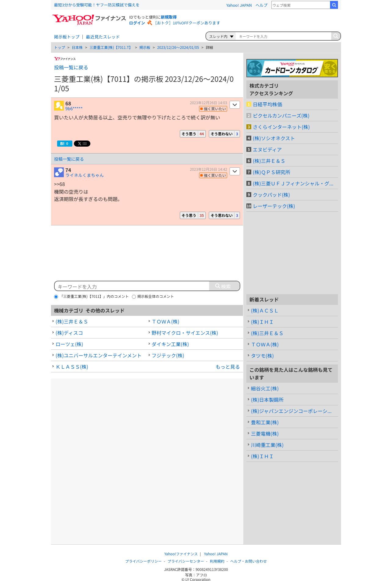The image size is (392, 581).
Task: Click 投稿一覧に戻る link between posts
Action: tap(69, 159)
